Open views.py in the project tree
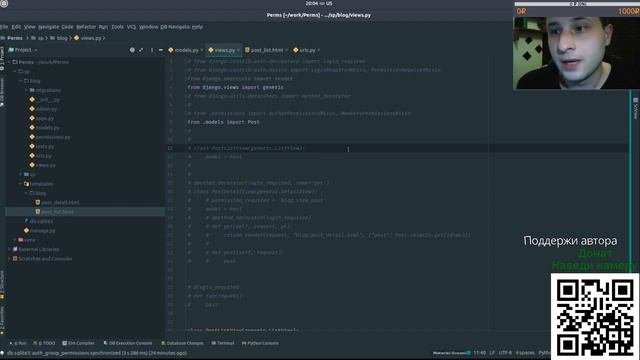Viewport: 640px width, 360px height. [x=42, y=165]
